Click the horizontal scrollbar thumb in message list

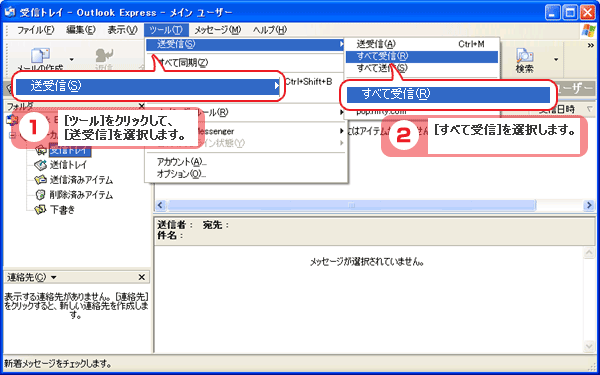pyautogui.click(x=351, y=205)
